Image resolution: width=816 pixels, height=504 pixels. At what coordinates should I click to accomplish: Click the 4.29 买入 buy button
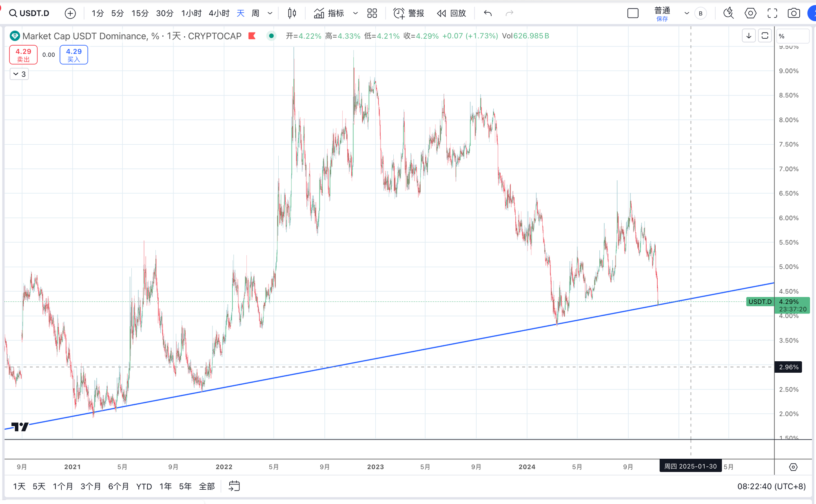[x=74, y=55]
